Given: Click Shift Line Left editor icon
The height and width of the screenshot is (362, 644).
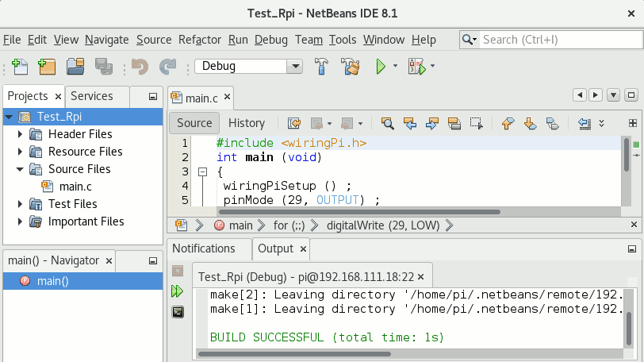Looking at the screenshot, I should pyautogui.click(x=584, y=123).
